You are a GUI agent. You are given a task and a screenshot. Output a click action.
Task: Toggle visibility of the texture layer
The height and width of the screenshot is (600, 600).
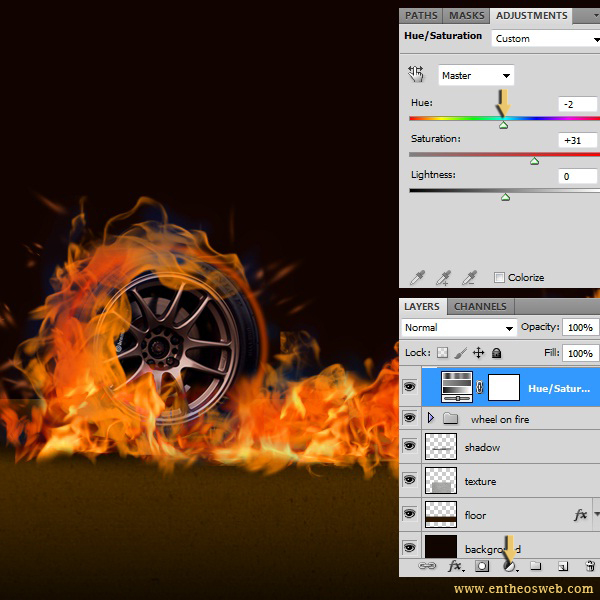(409, 481)
